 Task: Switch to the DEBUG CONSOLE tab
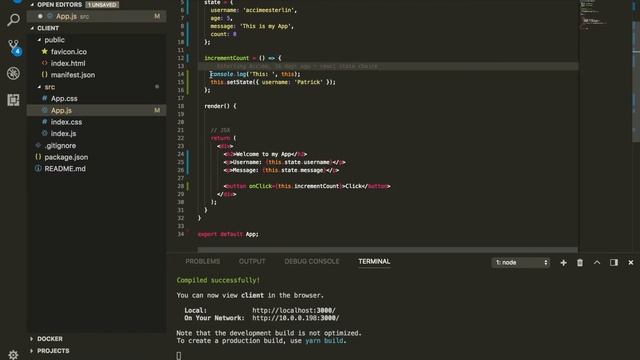pos(312,261)
